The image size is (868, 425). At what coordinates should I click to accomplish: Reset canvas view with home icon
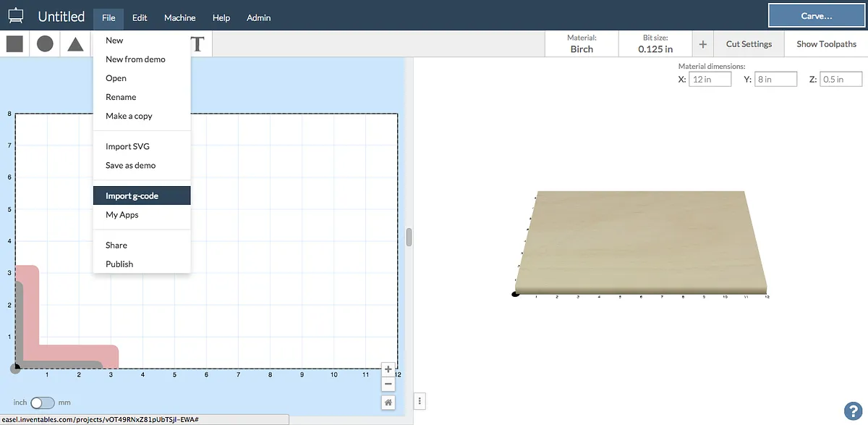point(388,402)
